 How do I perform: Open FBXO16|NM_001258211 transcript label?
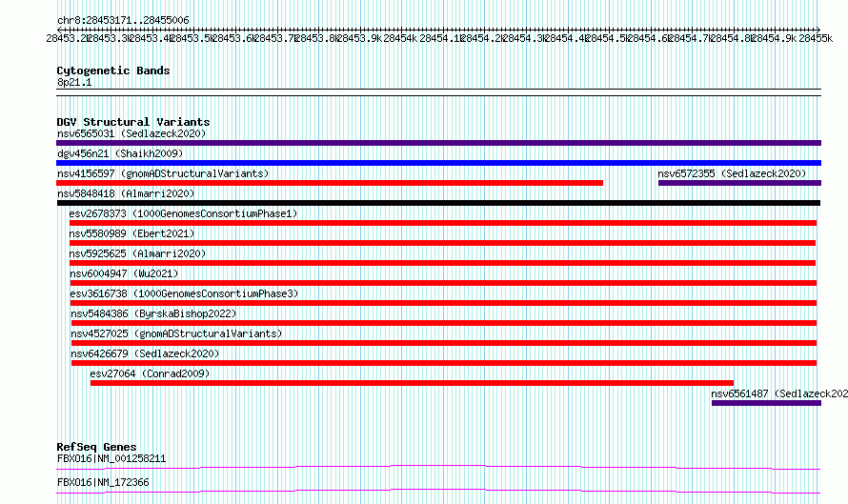coord(111,458)
